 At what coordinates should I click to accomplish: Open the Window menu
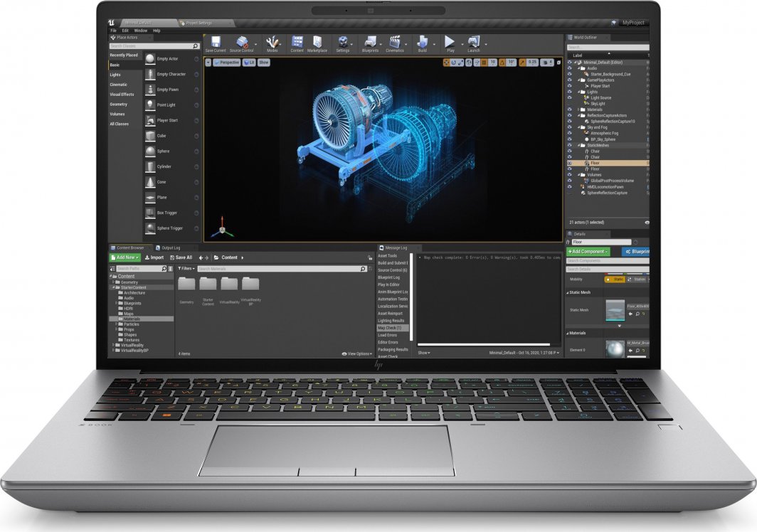click(x=140, y=31)
